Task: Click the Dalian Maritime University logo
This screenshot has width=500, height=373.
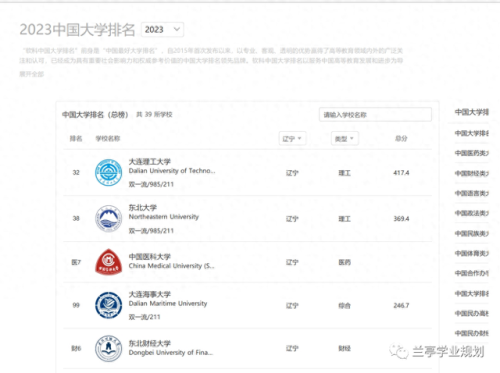Action: click(108, 305)
